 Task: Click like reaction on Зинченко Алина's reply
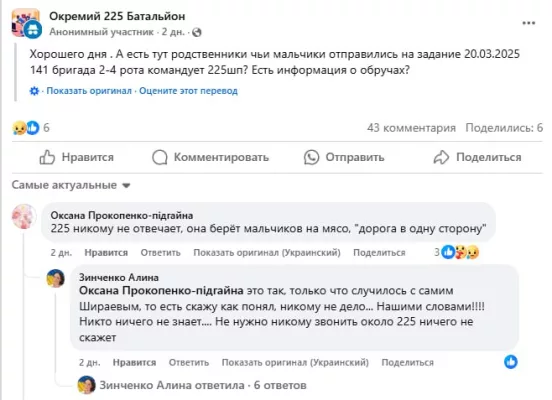pos(510,362)
